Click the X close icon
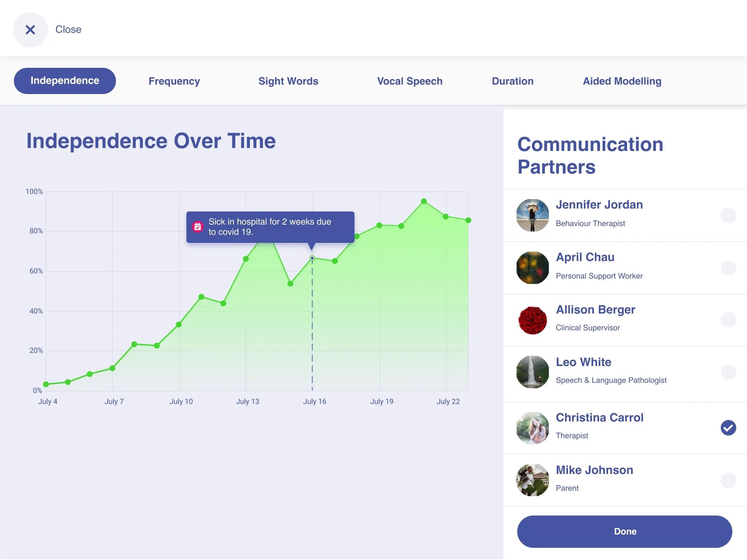 point(31,30)
